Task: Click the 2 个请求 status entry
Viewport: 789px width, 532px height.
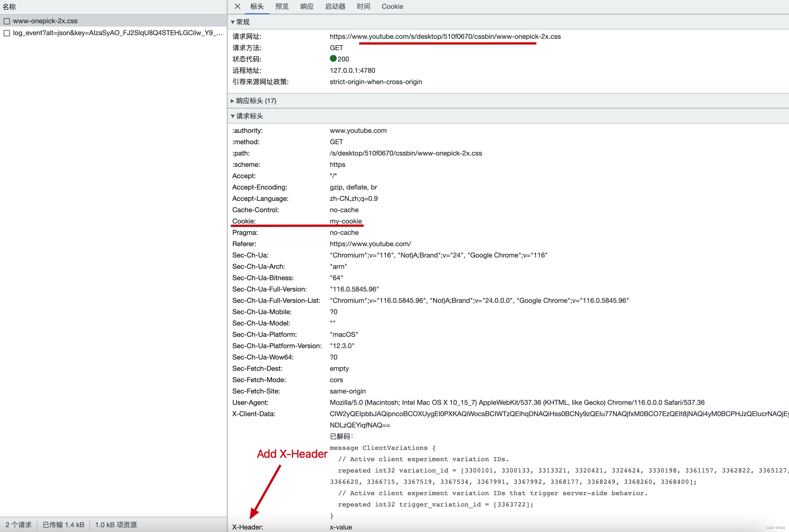Action: point(18,525)
